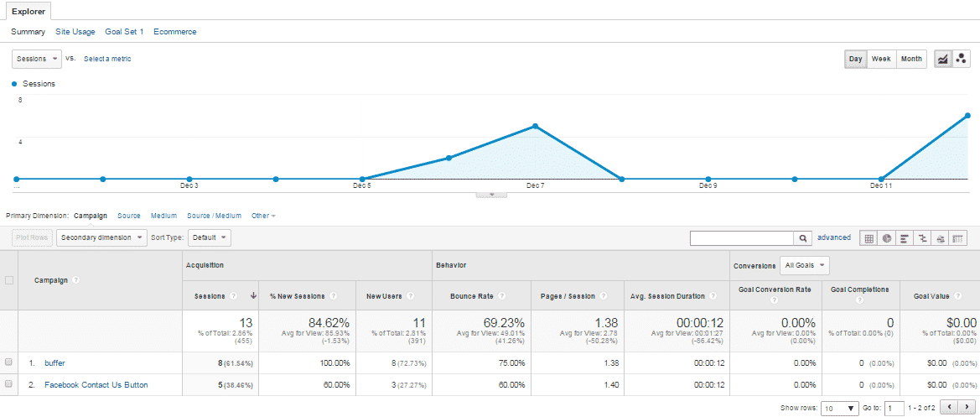
Task: Switch to the term cloud view icon
Action: (x=940, y=238)
